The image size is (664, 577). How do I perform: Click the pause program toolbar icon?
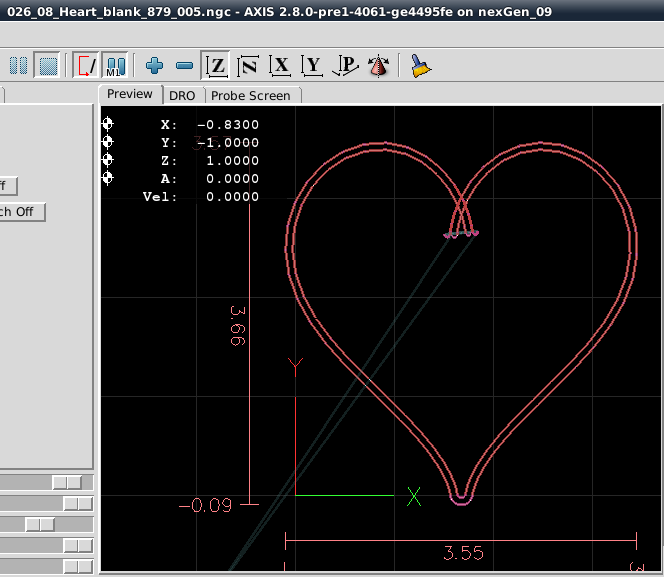tap(19, 66)
